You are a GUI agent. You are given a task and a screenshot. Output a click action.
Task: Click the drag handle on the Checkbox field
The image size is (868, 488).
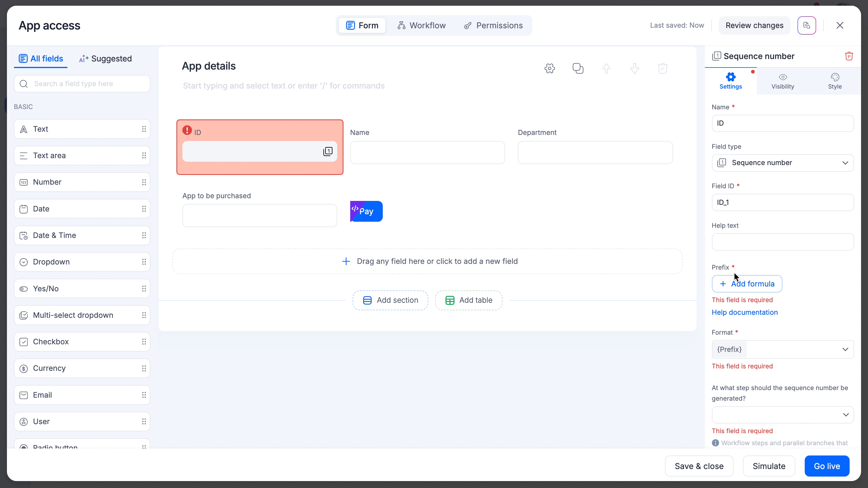pyautogui.click(x=144, y=342)
